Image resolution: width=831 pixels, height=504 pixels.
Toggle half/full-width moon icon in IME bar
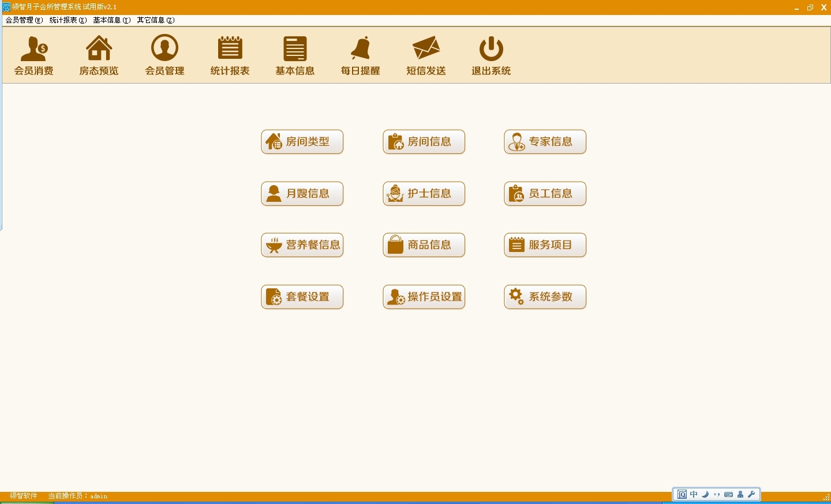[x=705, y=494]
